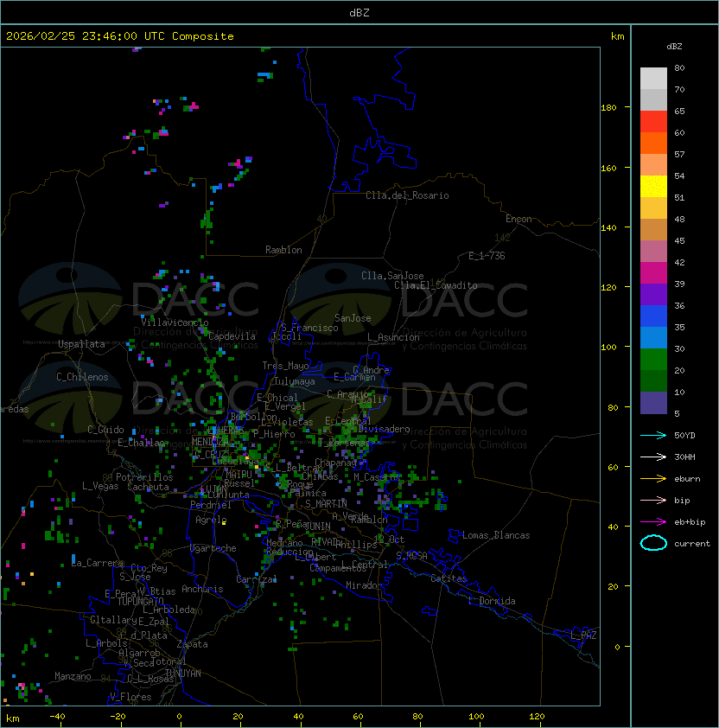Click the cyan 50YD arrow in legend
The image size is (719, 728).
(653, 435)
